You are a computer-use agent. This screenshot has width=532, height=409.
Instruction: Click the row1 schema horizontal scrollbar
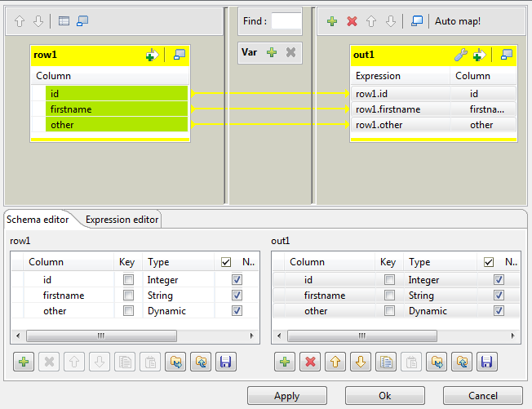(x=101, y=336)
